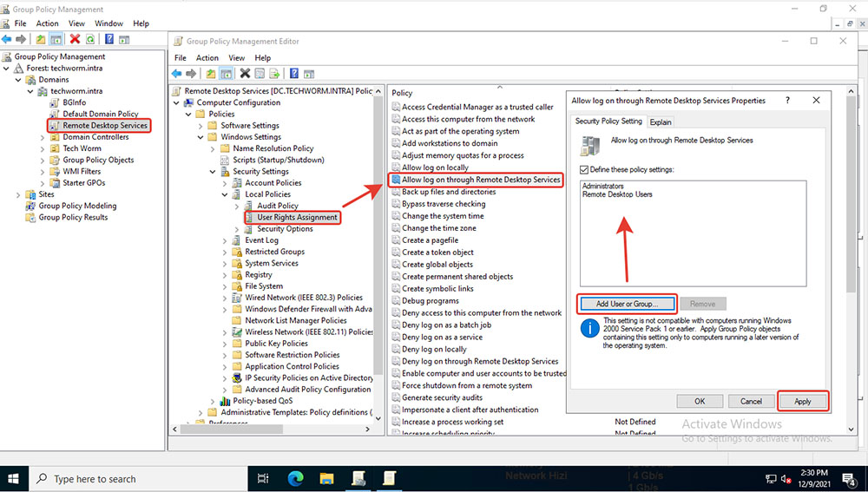Click the Properties icon in the Editor toolbar
This screenshot has width=868, height=492.
click(259, 74)
